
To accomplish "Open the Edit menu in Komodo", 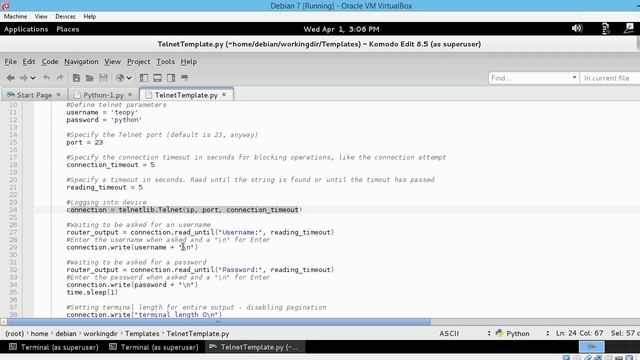I will 29,62.
